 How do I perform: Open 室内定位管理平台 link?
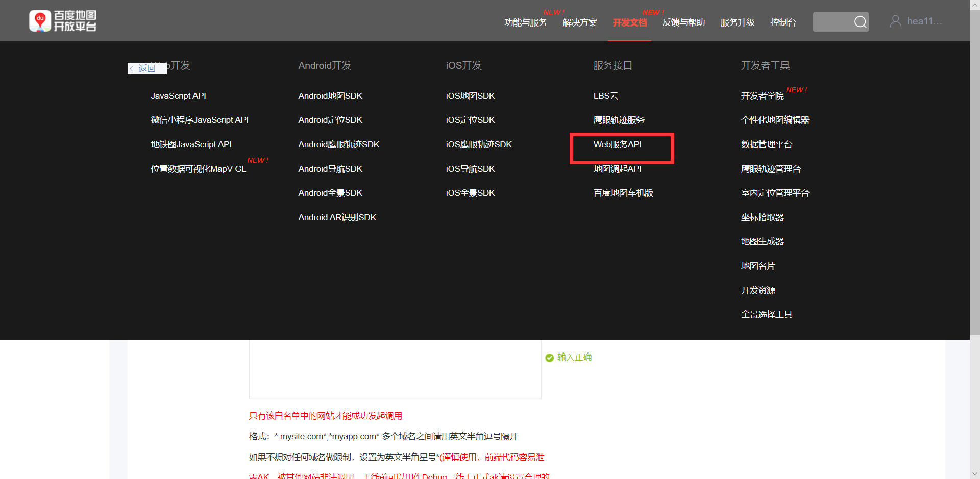(x=775, y=193)
